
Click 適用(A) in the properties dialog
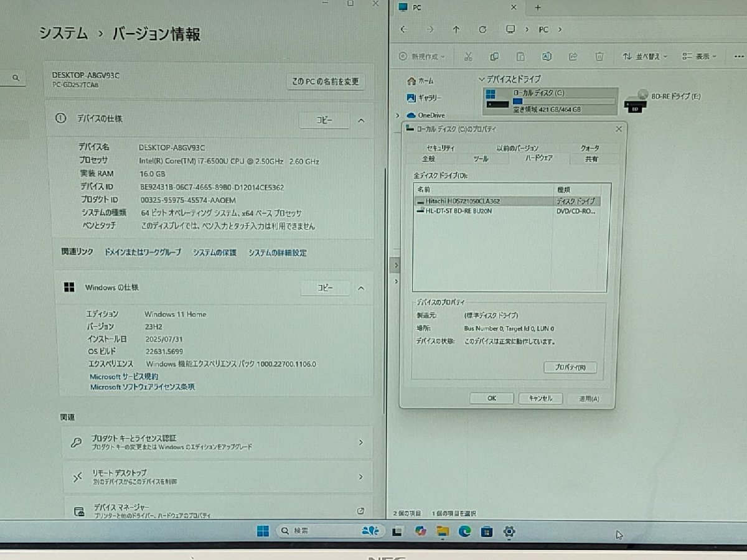click(x=588, y=398)
